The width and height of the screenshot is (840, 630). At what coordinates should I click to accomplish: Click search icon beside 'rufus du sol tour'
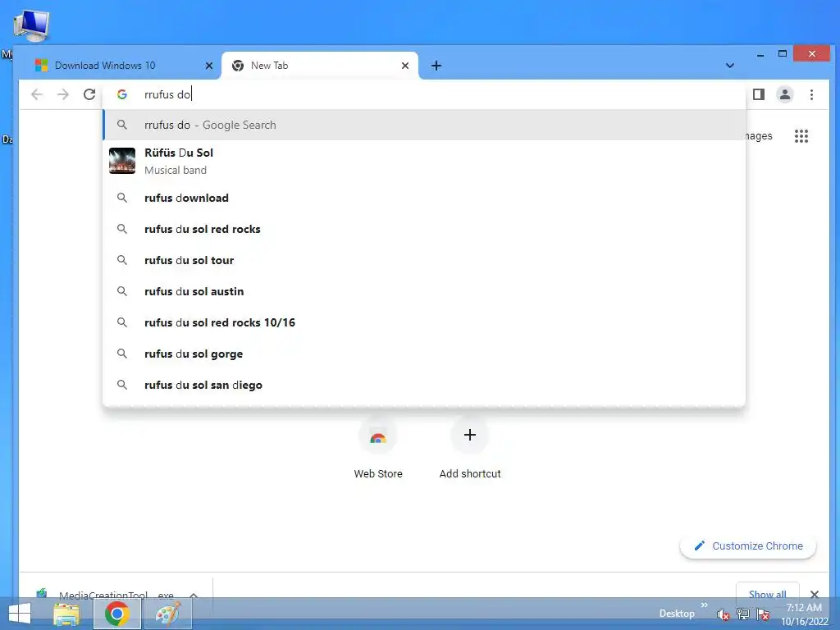click(x=122, y=260)
